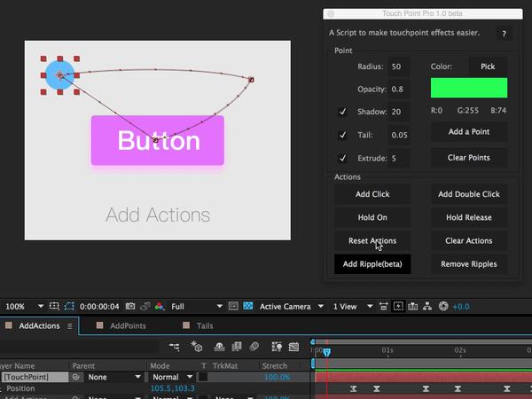
Task: Click the +0.0 exposure value
Action: pos(461,307)
